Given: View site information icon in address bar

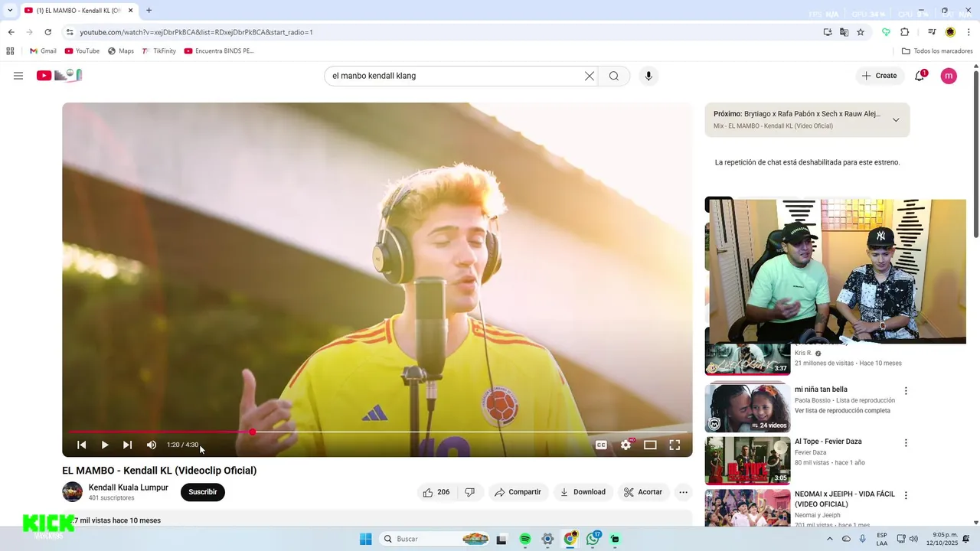Looking at the screenshot, I should 70,32.
